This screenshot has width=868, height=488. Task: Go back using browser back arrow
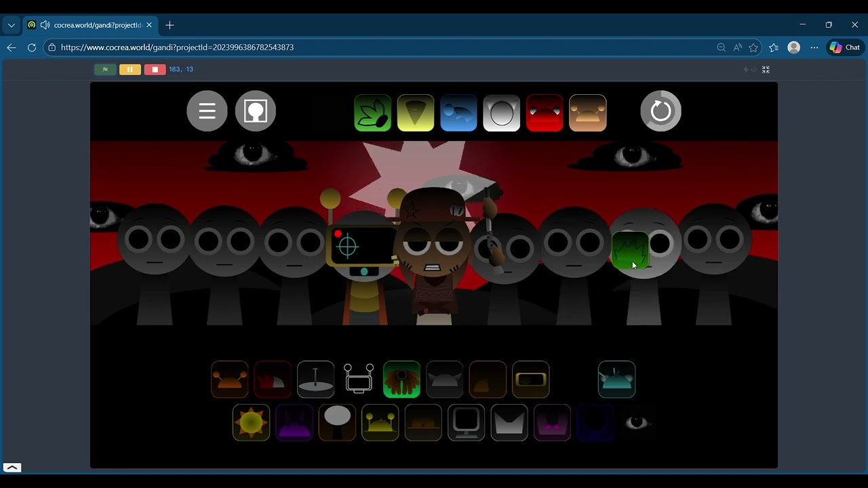click(11, 47)
